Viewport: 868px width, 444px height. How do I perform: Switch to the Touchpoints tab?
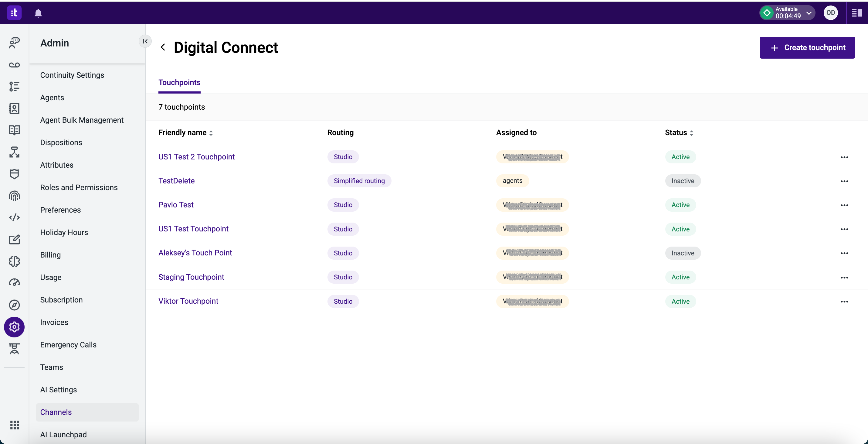point(179,83)
